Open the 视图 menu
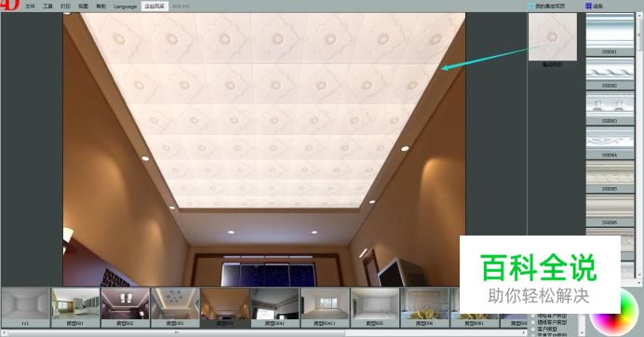The image size is (644, 337). [84, 7]
